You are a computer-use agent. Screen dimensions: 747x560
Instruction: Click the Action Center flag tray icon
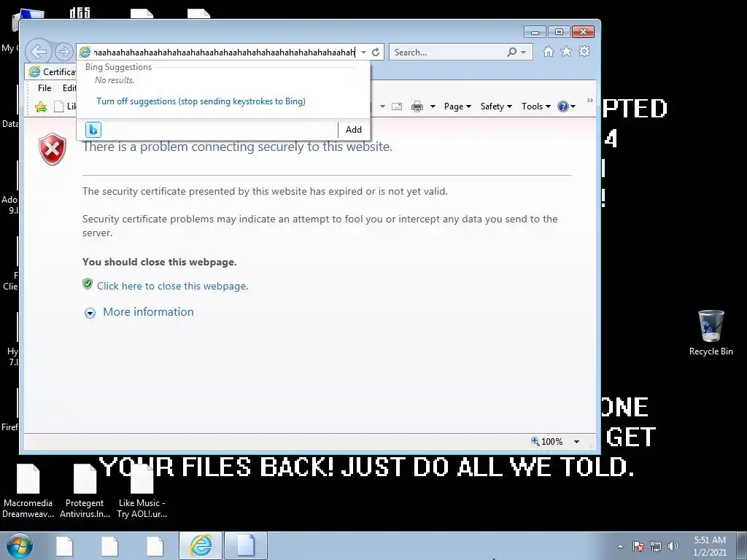(638, 546)
